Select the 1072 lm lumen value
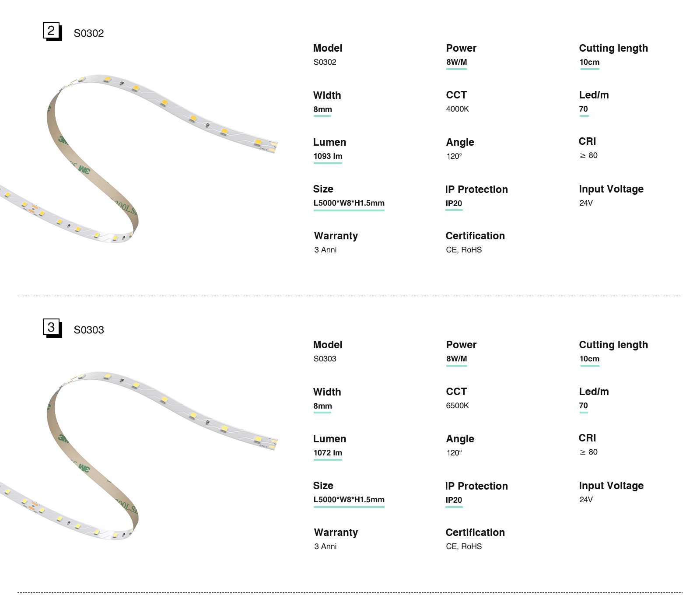 328,453
